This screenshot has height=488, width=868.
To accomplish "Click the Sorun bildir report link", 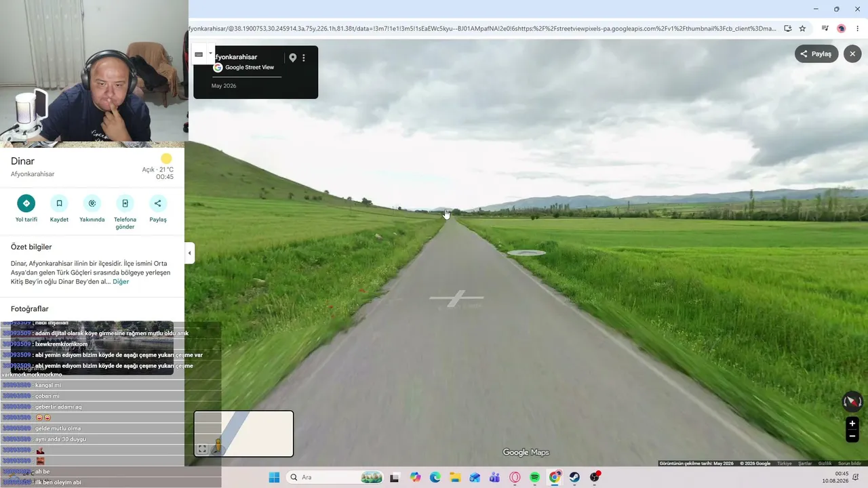I will point(850,464).
